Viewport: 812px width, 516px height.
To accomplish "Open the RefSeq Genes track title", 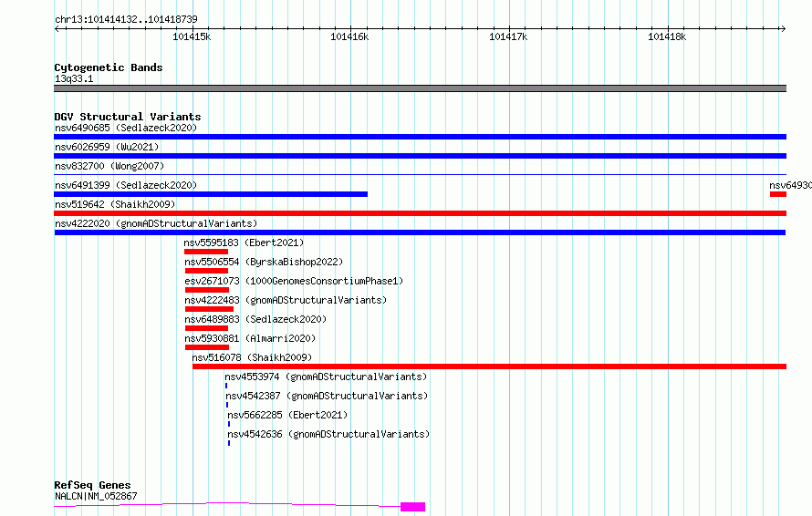I will [93, 486].
